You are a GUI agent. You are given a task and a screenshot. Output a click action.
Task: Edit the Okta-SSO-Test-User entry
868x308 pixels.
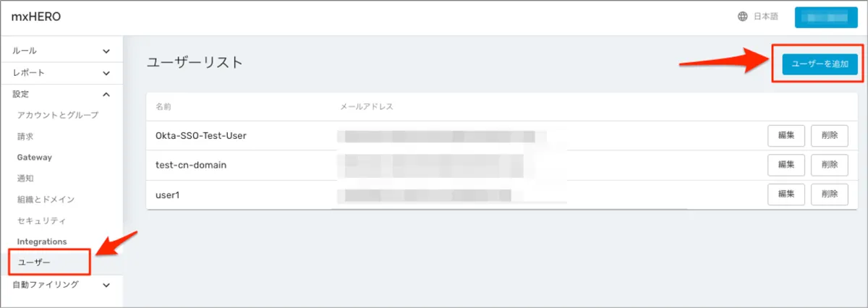(x=786, y=135)
